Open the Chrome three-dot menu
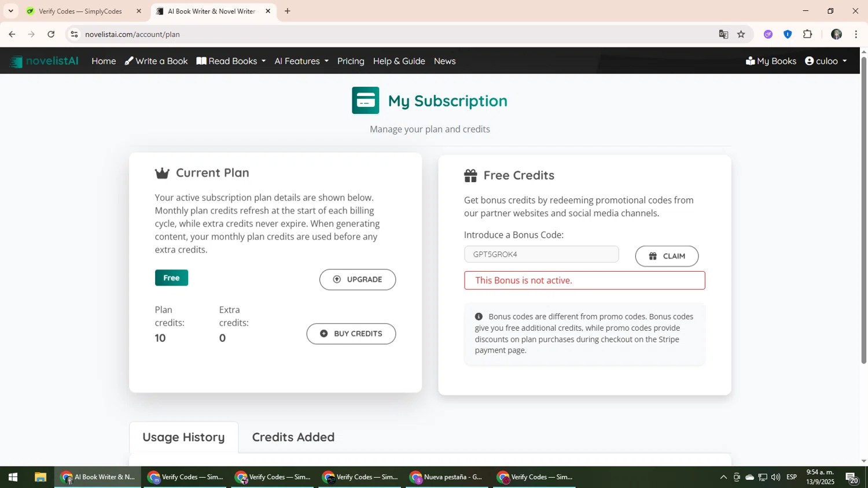Image resolution: width=868 pixels, height=488 pixels. click(856, 34)
